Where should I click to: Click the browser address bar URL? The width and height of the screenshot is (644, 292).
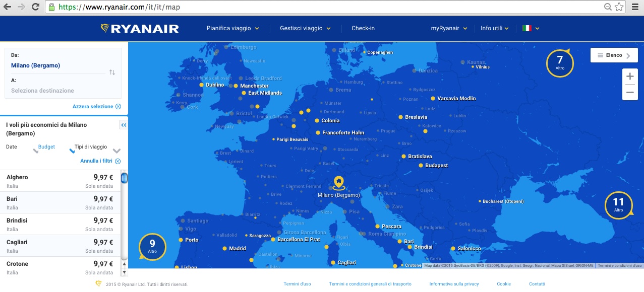(119, 7)
